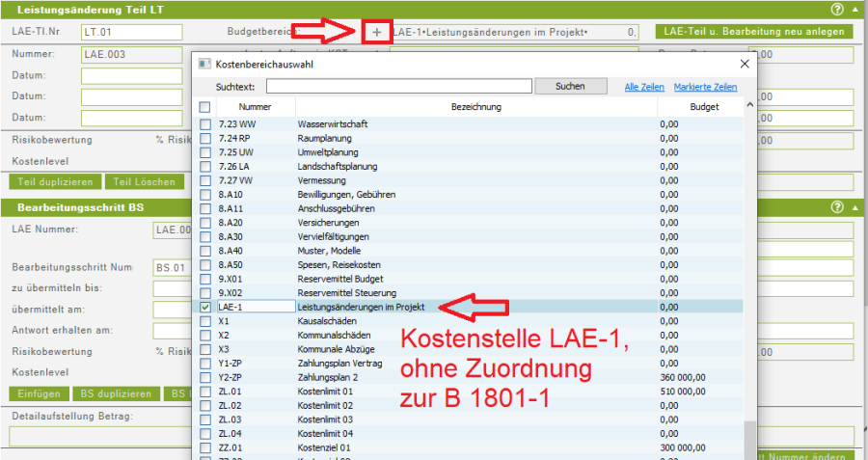Image resolution: width=868 pixels, height=460 pixels.
Task: Click the Teil duplizieren button
Action: pyautogui.click(x=55, y=181)
